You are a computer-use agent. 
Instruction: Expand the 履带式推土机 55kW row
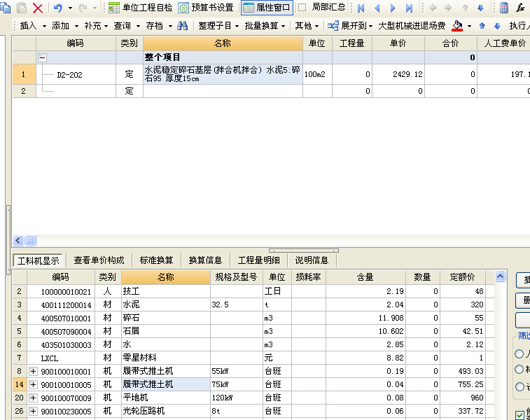(x=33, y=371)
